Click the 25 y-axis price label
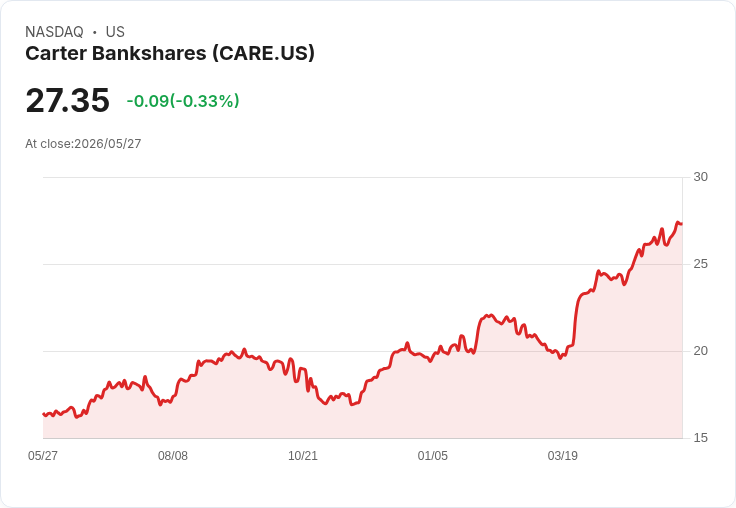Image resolution: width=736 pixels, height=508 pixels. click(x=700, y=264)
